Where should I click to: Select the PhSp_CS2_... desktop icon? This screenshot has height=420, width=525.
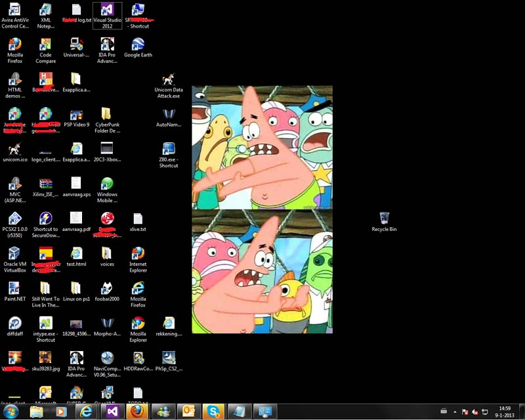[169, 361]
